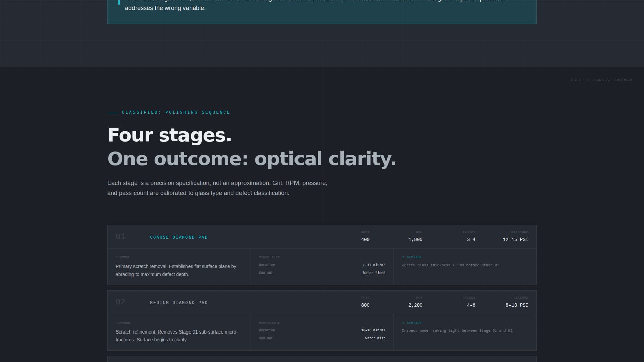
Task: Click the 'Scratch refinement' purpose text
Action: point(177,336)
